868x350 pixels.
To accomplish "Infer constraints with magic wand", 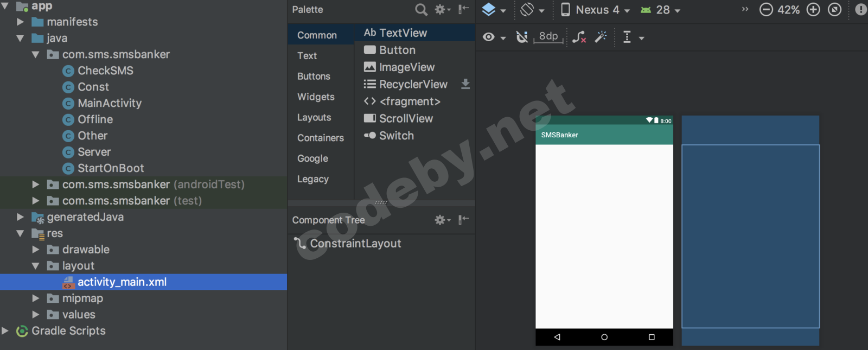I will click(601, 37).
